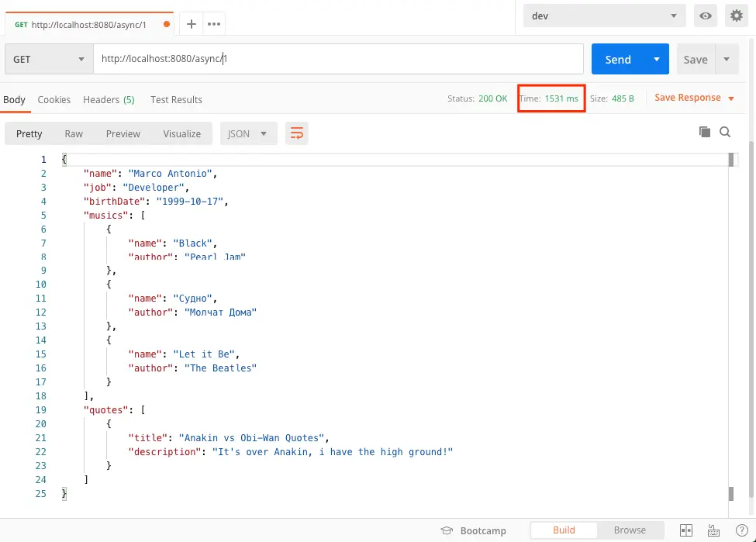The height and width of the screenshot is (542, 756).
Task: Open tab options three-dots menu
Action: point(213,23)
